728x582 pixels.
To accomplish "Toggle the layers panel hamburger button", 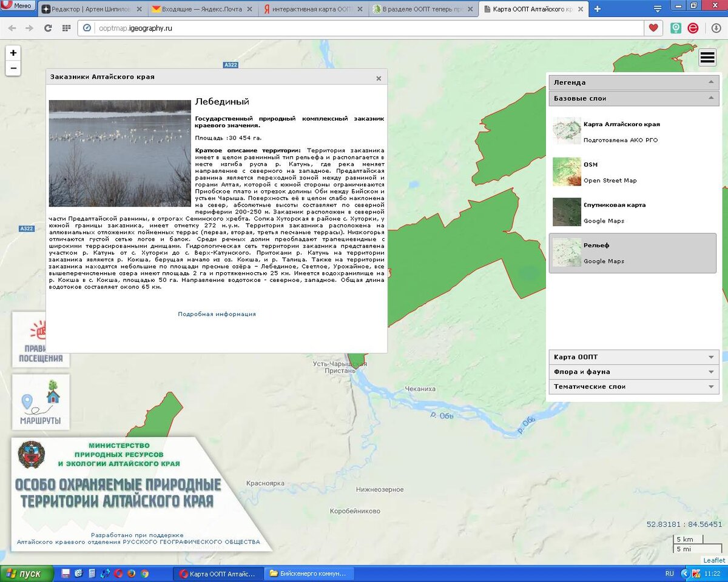I will click(x=707, y=58).
